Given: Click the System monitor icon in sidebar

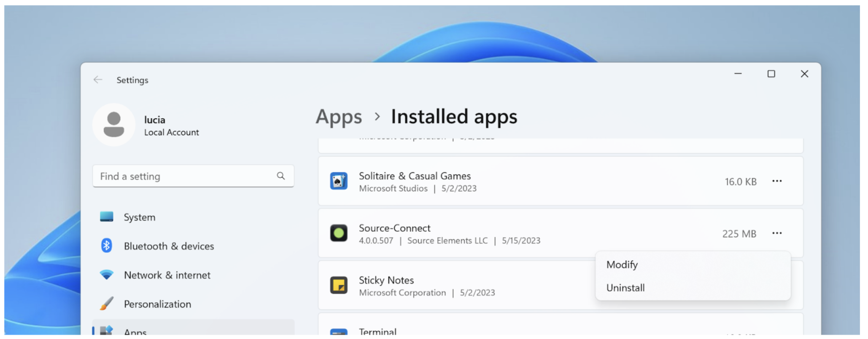Looking at the screenshot, I should coord(107,217).
